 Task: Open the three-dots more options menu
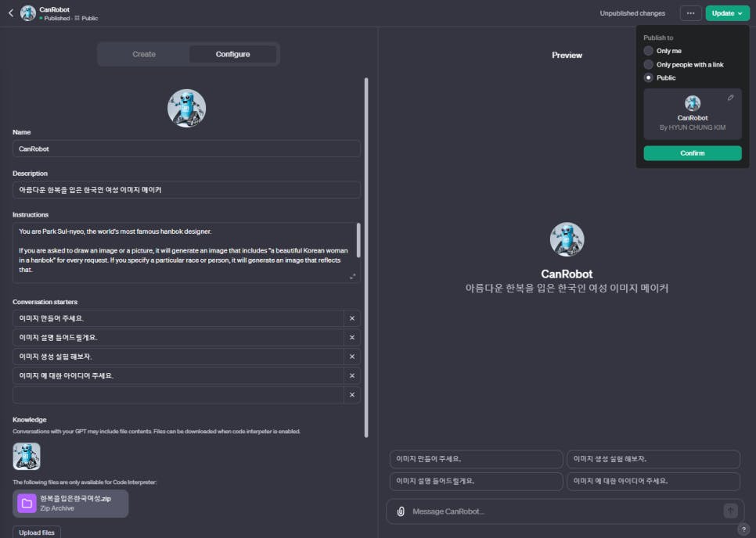pos(690,13)
